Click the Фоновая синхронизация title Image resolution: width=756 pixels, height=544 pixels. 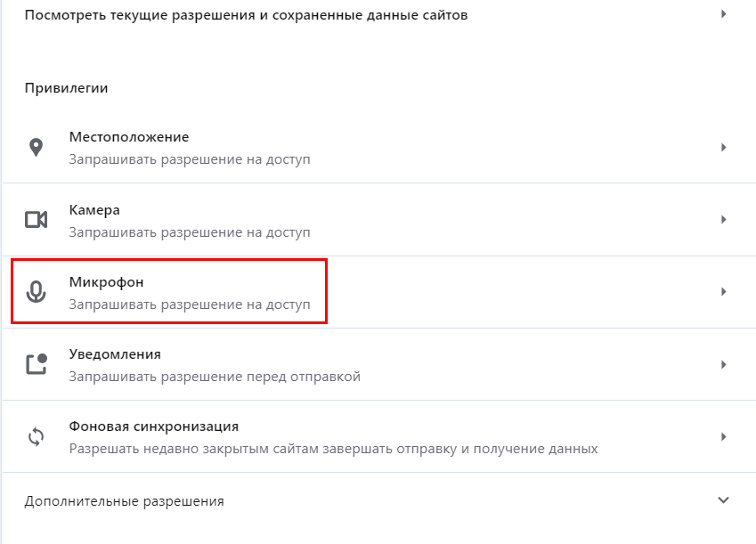click(x=154, y=426)
